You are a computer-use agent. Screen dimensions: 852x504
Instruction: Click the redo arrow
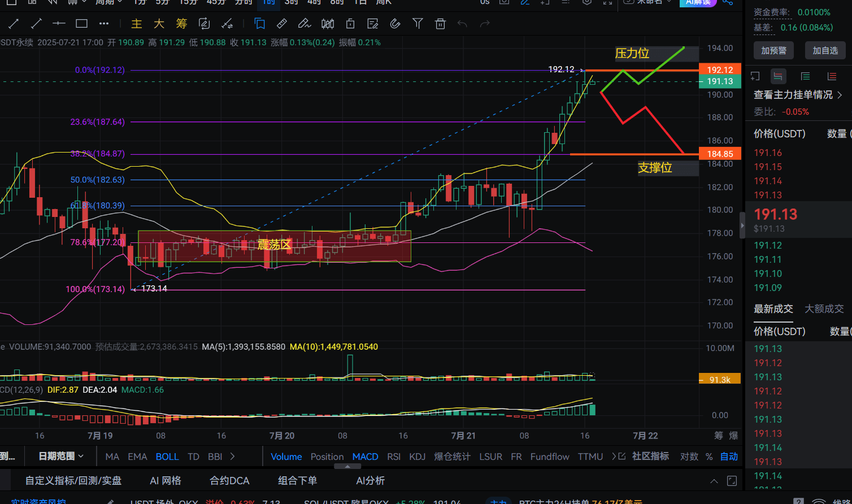(x=484, y=24)
